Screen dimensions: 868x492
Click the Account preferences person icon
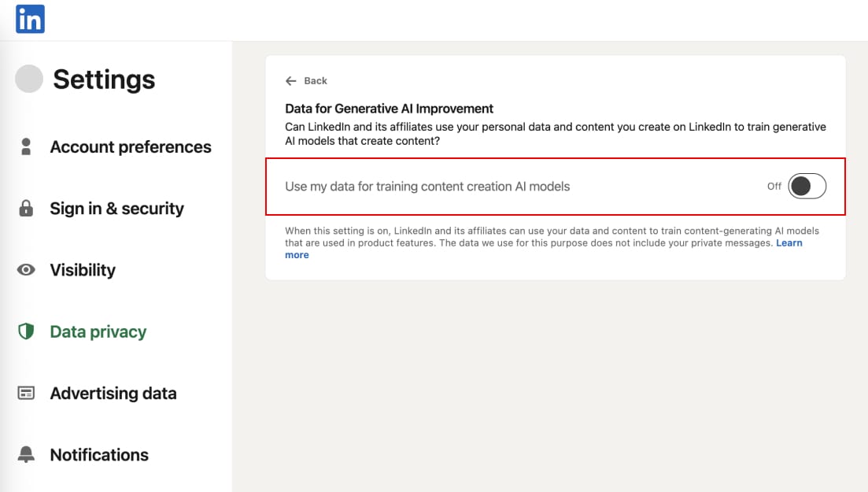[26, 147]
